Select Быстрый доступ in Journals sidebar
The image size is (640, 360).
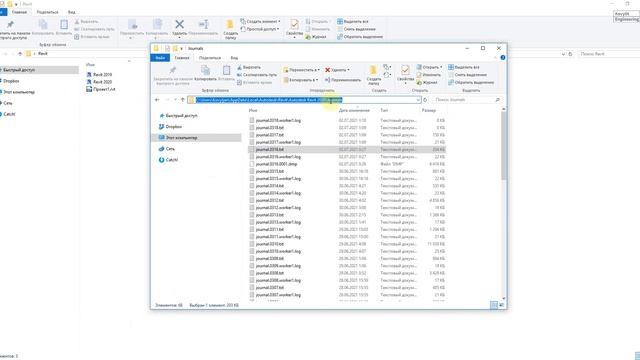point(178,116)
